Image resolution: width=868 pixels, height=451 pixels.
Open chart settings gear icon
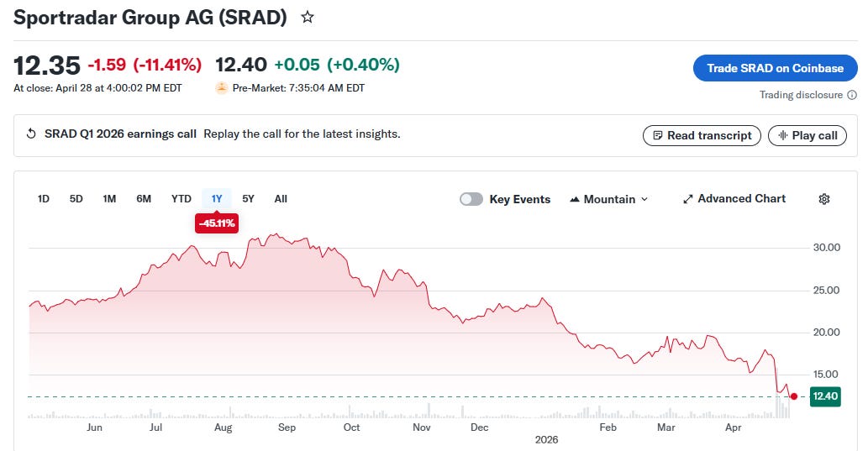[824, 199]
